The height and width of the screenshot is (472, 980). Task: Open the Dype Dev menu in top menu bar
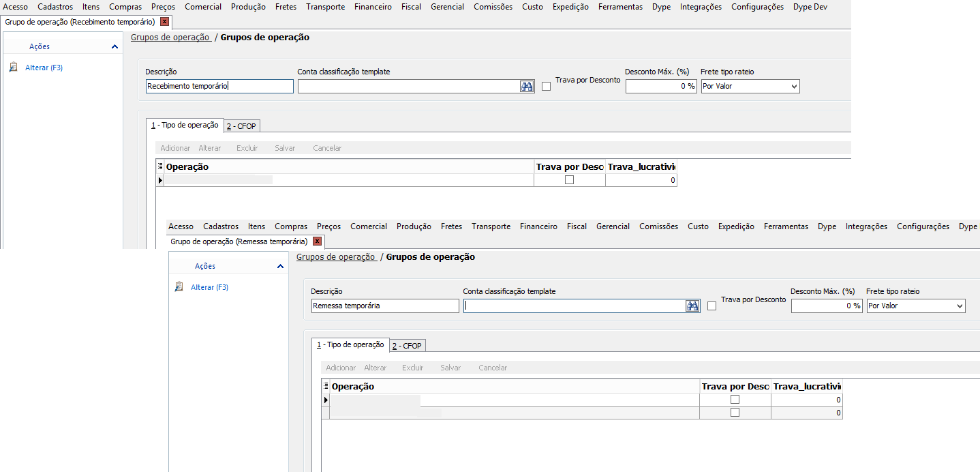810,7
